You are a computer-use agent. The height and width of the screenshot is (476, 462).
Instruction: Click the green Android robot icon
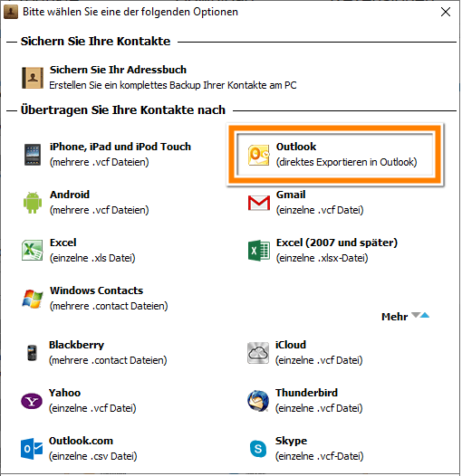[33, 203]
